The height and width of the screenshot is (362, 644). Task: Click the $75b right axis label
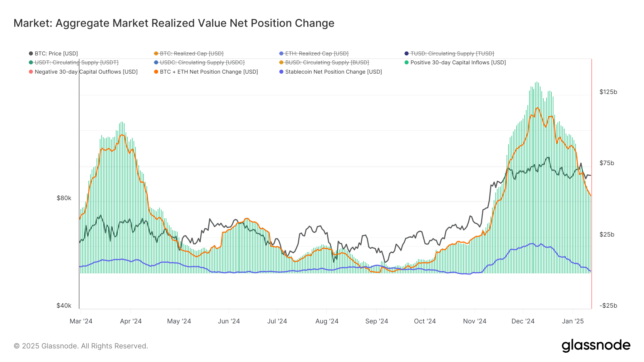pos(607,163)
